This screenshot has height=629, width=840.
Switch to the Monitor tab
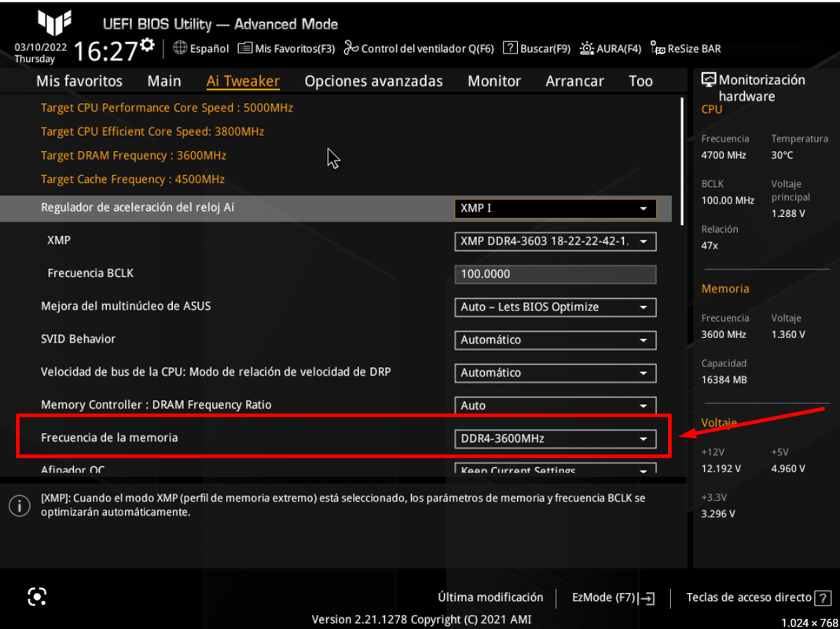pyautogui.click(x=494, y=81)
